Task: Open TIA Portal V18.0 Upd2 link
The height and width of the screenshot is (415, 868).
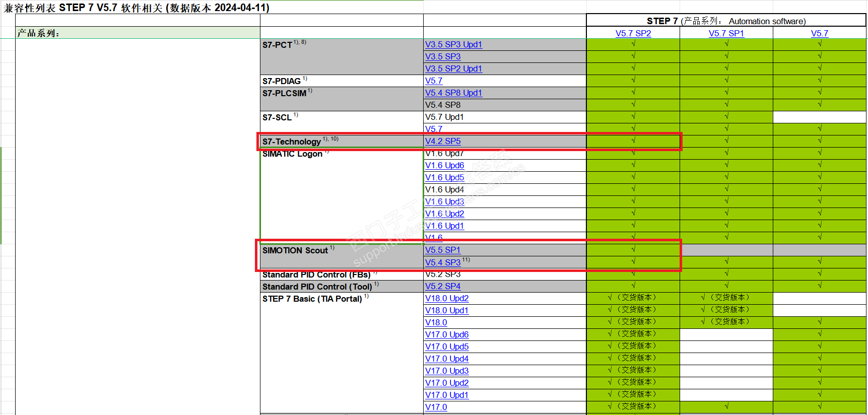Action: point(447,298)
